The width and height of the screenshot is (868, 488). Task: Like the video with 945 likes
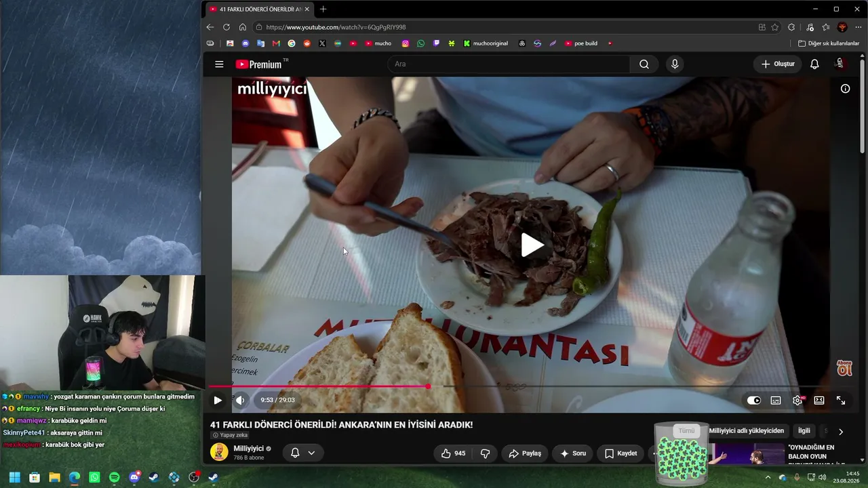(x=453, y=453)
